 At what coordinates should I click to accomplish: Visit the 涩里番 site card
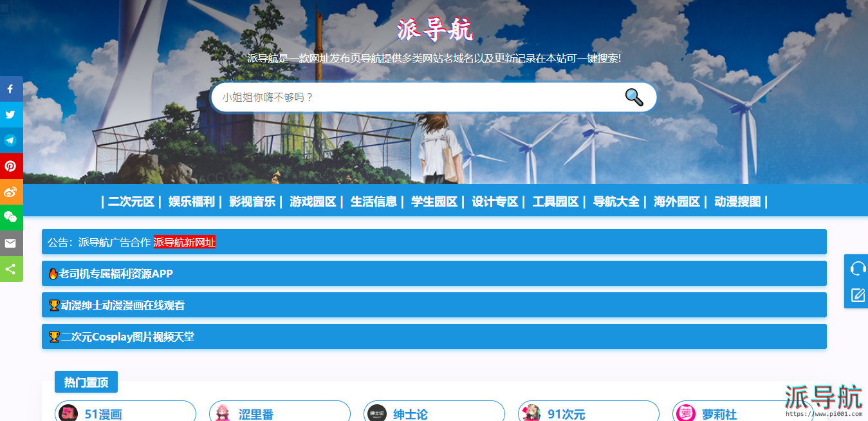[x=280, y=412]
